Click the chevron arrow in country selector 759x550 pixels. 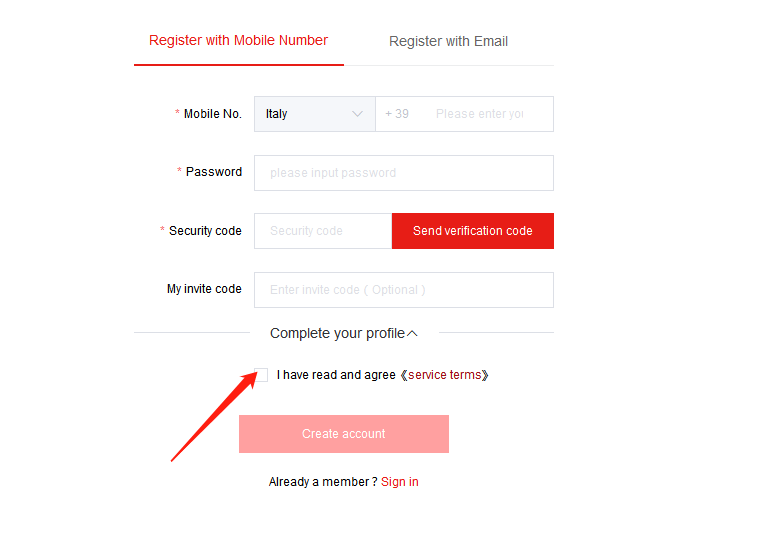coord(357,114)
